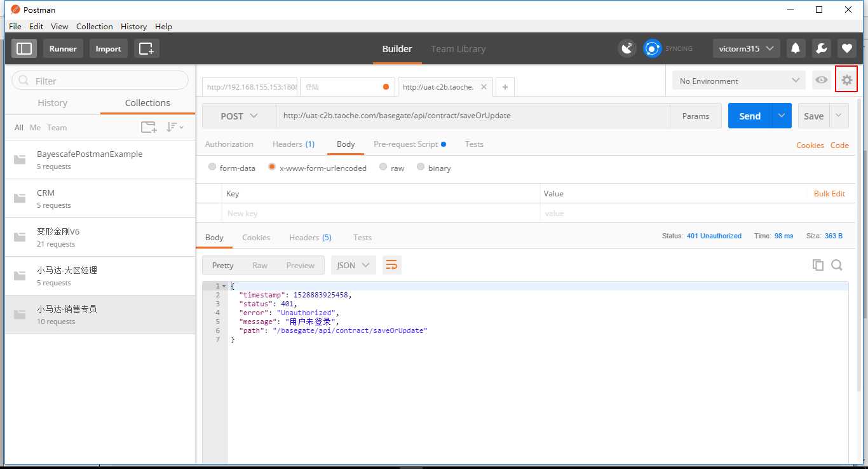Open the Bulk Edit link

(x=829, y=193)
